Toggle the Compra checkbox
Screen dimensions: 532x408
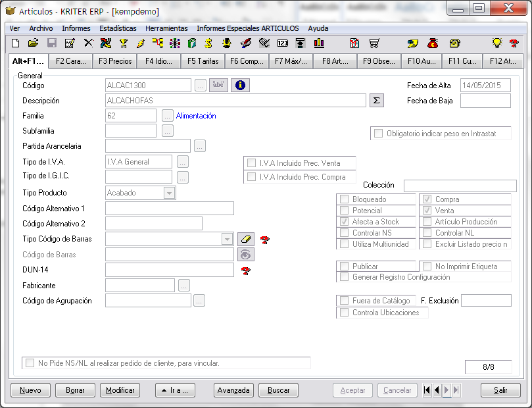[x=427, y=199]
